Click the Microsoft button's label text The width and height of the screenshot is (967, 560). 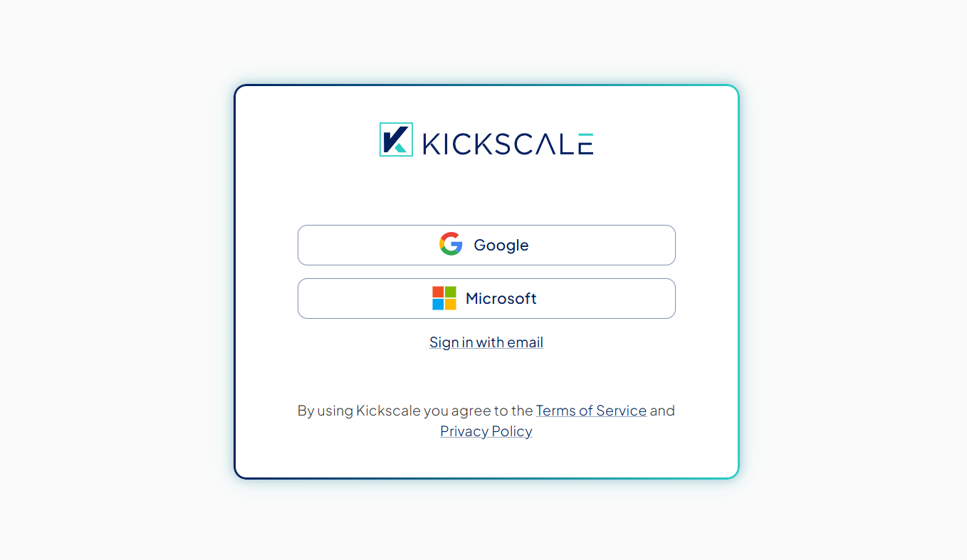pyautogui.click(x=501, y=298)
